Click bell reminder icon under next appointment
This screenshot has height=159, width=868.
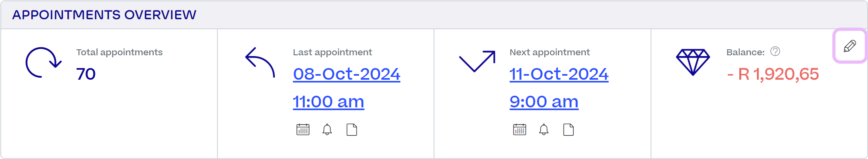point(544,130)
